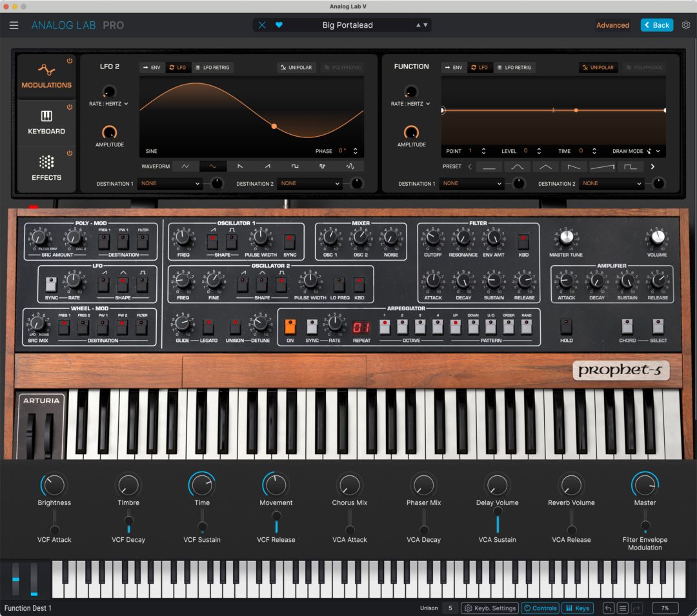Open the LFO 2 Destination 2 dropdown

point(310,183)
